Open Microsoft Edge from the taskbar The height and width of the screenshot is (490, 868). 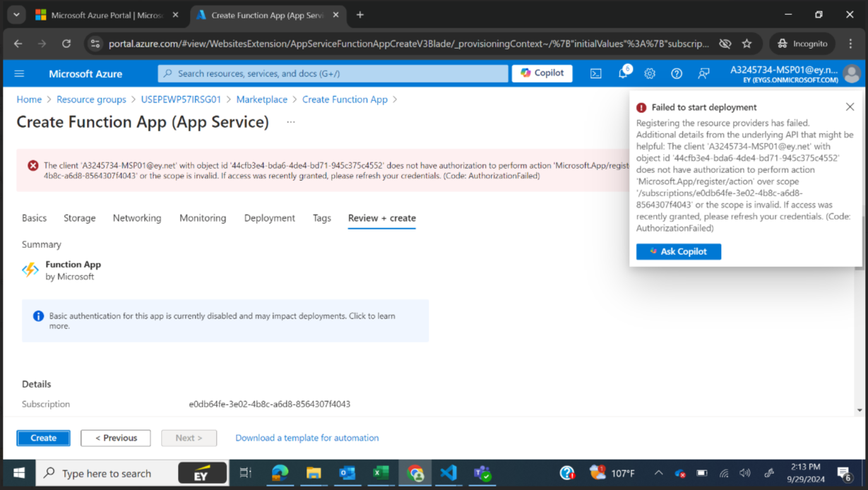(280, 473)
